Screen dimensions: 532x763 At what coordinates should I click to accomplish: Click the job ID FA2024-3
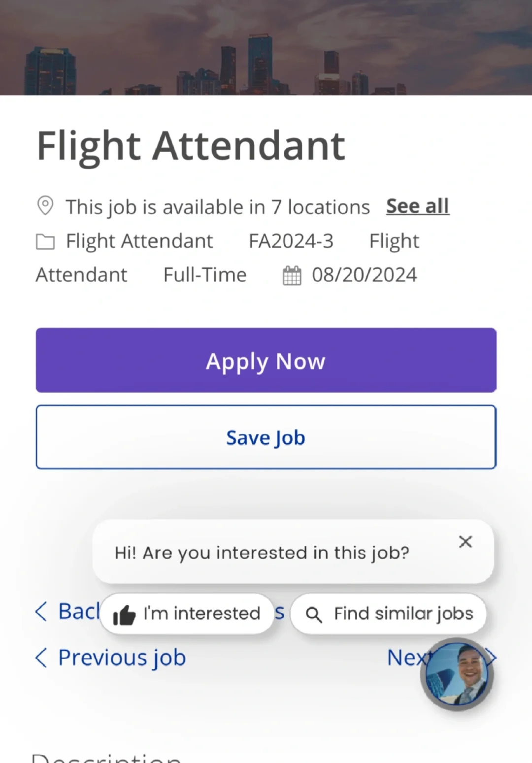click(291, 241)
